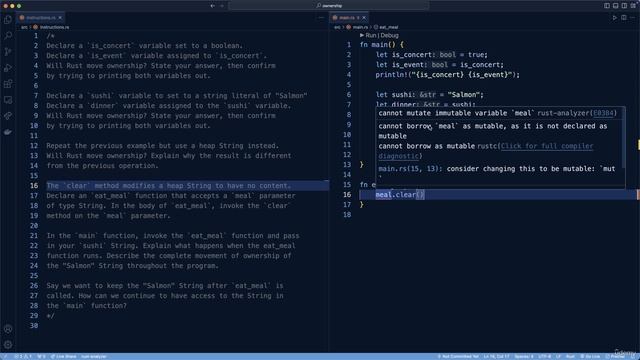
Task: Open the Docker whale icon view
Action: point(8,132)
